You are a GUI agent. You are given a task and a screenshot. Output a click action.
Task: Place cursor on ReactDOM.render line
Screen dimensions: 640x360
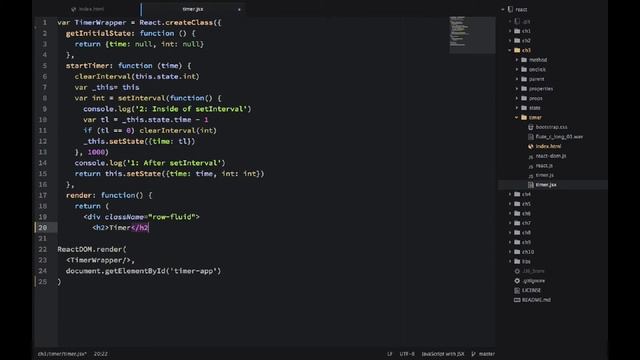[92, 249]
